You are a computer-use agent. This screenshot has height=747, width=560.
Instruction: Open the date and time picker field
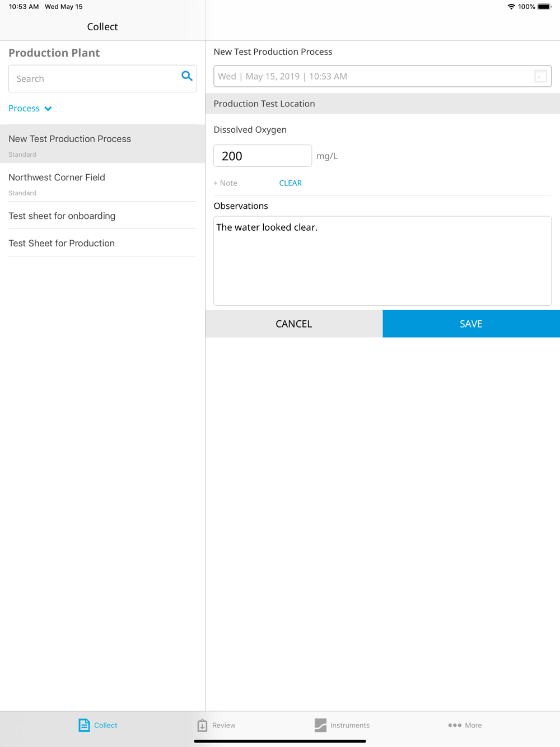382,76
